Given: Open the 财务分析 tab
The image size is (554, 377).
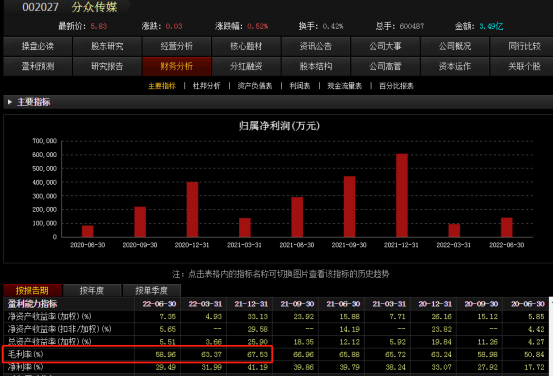Looking at the screenshot, I should (x=177, y=66).
